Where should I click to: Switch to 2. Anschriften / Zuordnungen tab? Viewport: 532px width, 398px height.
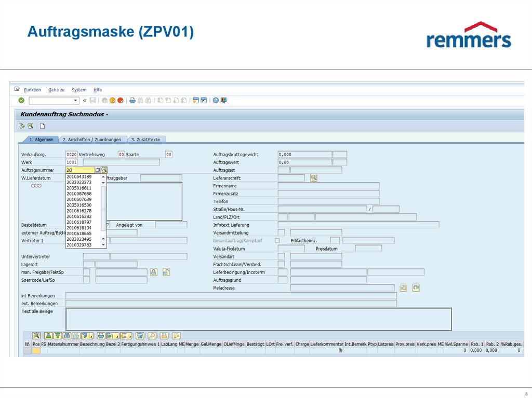92,140
